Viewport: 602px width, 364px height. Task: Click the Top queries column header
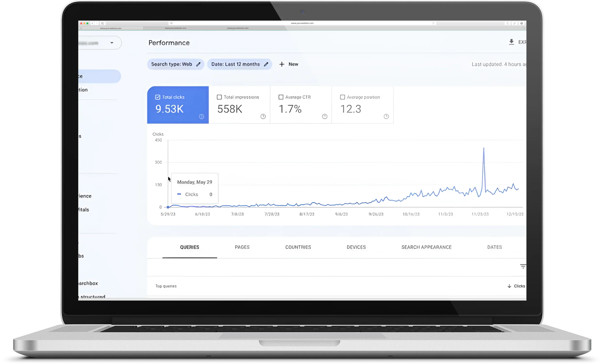click(x=166, y=286)
